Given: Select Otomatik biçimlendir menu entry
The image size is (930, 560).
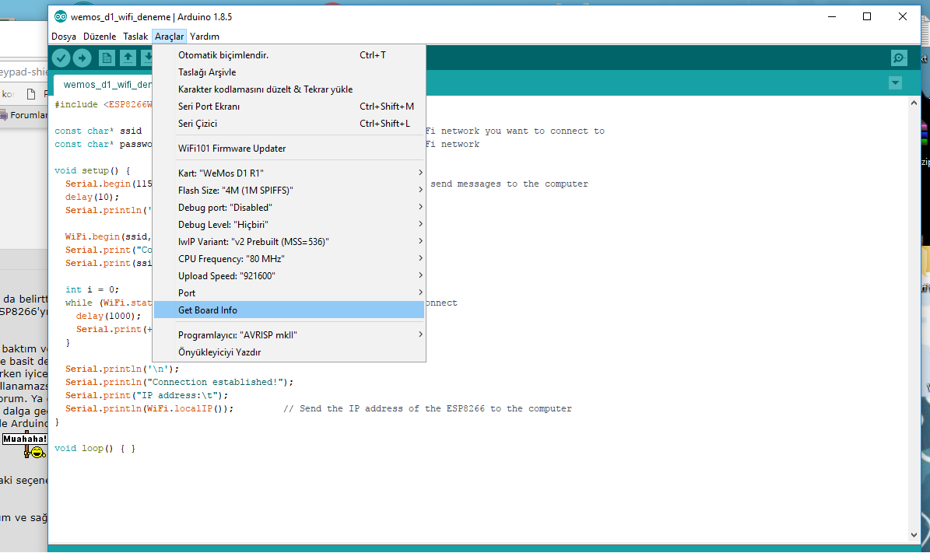Looking at the screenshot, I should coord(289,55).
